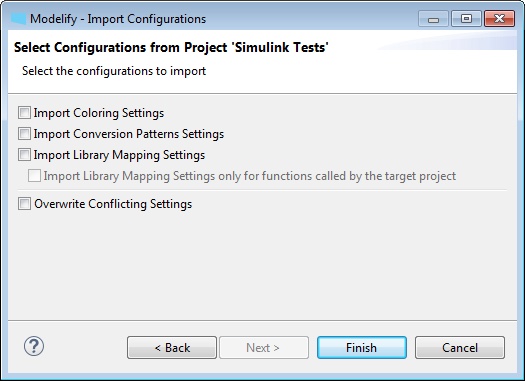The width and height of the screenshot is (525, 381).
Task: Click the 'Modelify - Import Configurations' title bar
Action: (118, 19)
